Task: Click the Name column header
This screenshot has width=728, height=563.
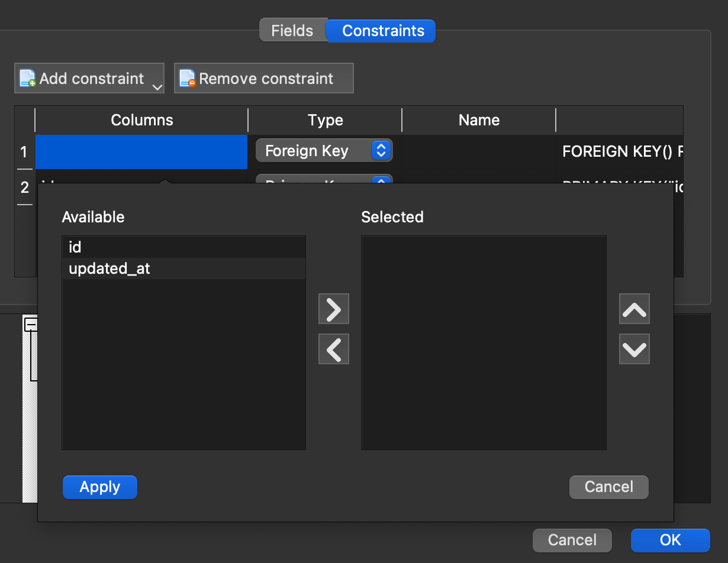Action: 478,120
